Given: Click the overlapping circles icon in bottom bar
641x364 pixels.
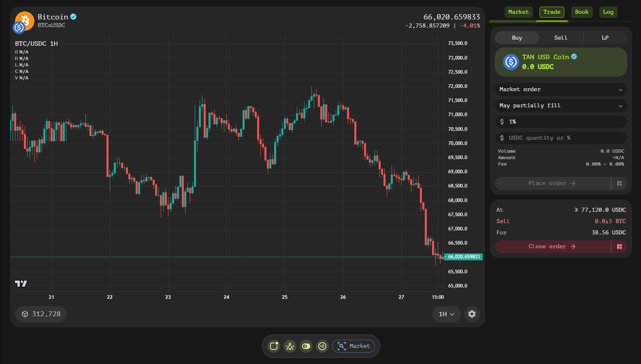Looking at the screenshot, I should [306, 346].
